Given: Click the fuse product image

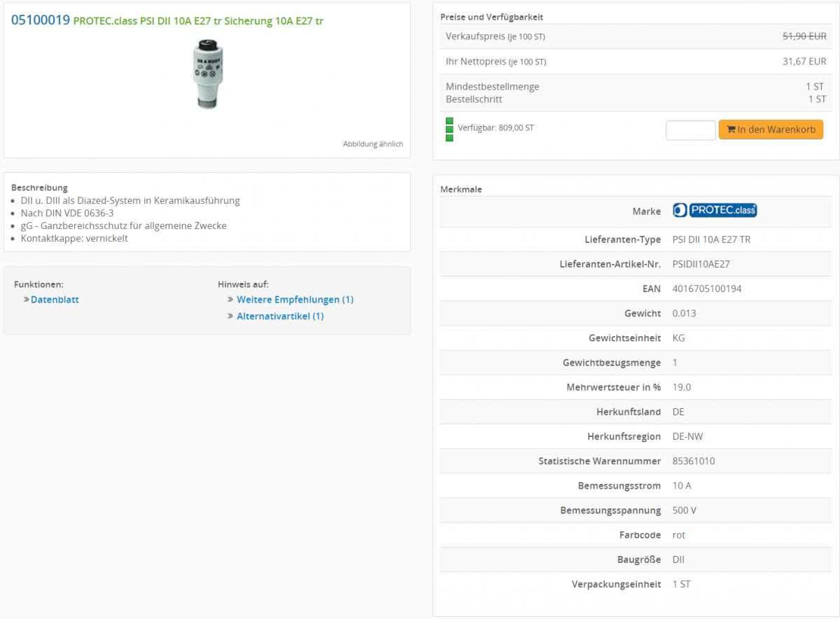Looking at the screenshot, I should click(207, 74).
